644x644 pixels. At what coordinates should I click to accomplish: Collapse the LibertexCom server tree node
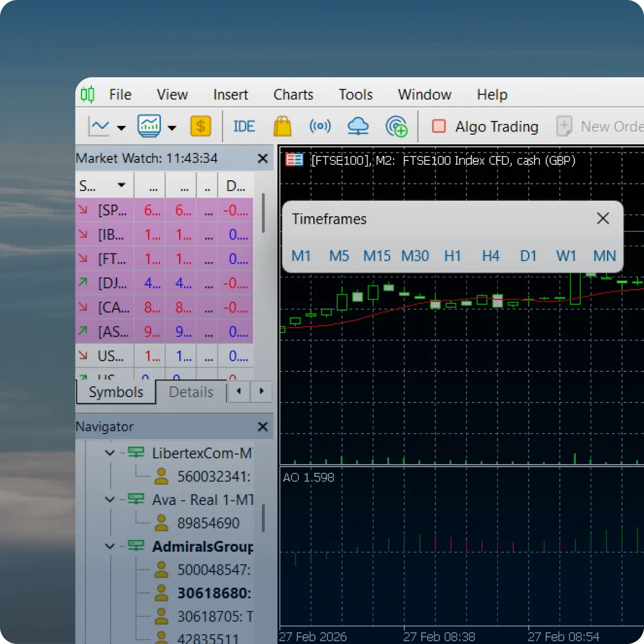tap(110, 453)
